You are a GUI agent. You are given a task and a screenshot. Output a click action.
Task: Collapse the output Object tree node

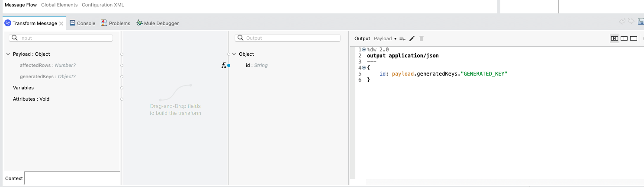(234, 54)
